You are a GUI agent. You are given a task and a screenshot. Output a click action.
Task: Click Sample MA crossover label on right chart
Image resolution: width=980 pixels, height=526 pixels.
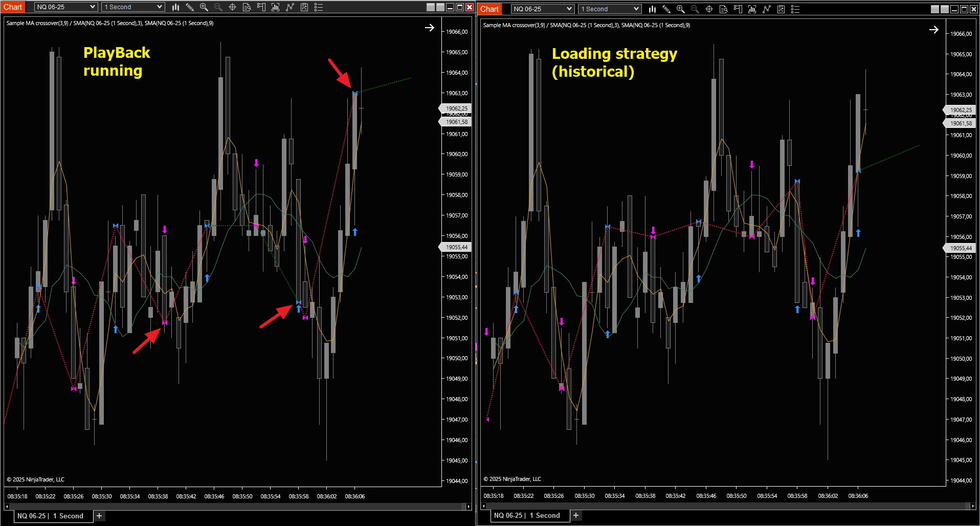pos(587,25)
